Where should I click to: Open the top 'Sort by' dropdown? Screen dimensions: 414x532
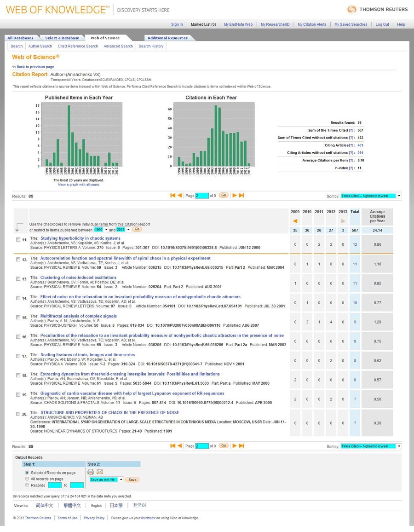click(370, 196)
